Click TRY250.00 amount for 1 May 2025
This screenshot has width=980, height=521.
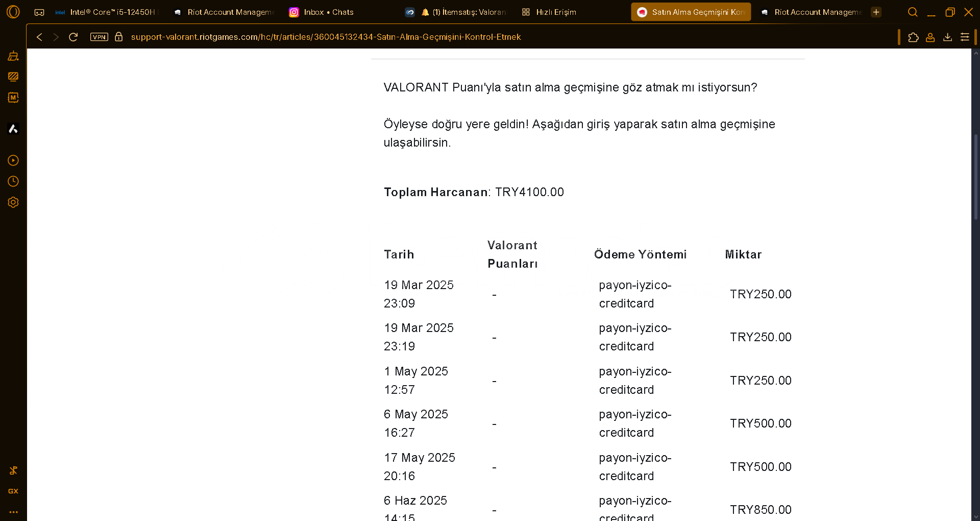click(761, 381)
